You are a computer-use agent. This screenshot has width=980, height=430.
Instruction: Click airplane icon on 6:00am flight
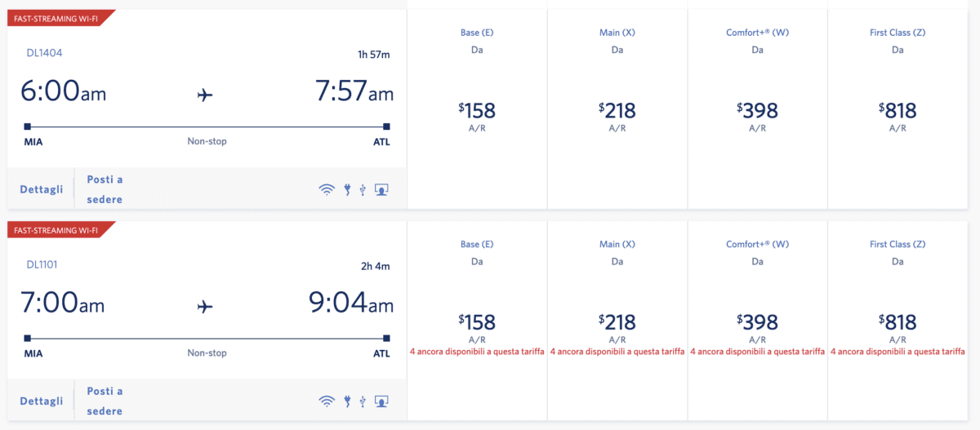(x=205, y=95)
